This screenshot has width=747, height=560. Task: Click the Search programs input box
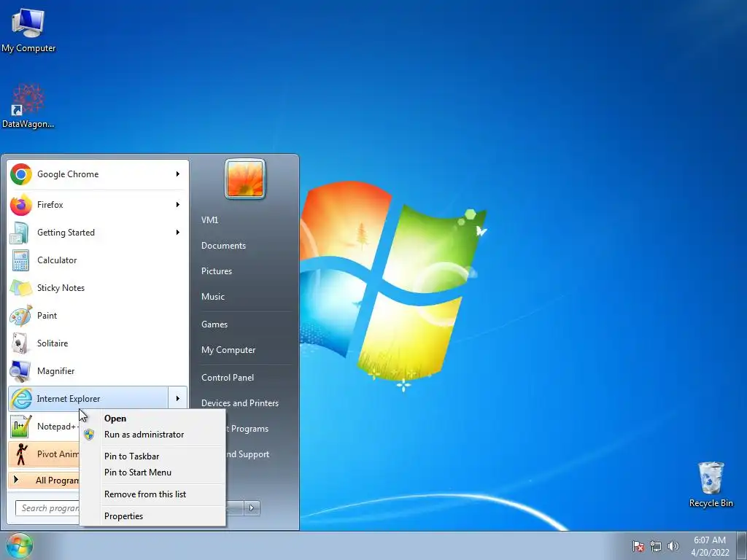[x=47, y=508]
